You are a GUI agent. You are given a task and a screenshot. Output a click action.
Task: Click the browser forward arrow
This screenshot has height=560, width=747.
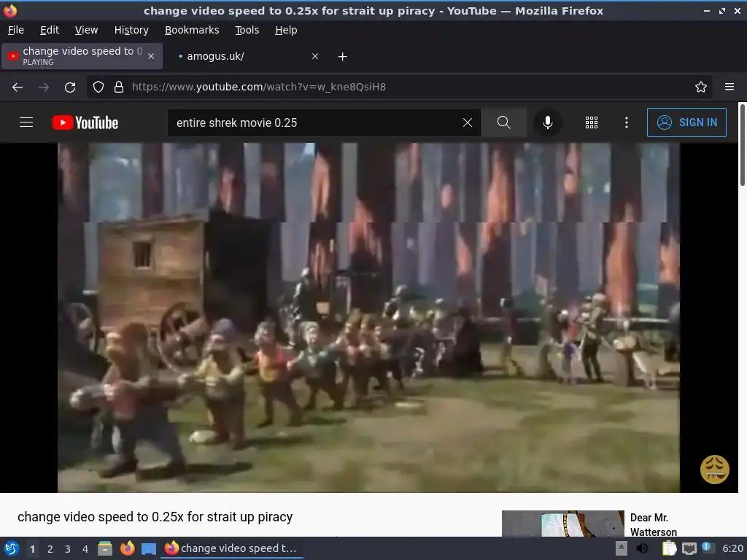pos(43,87)
